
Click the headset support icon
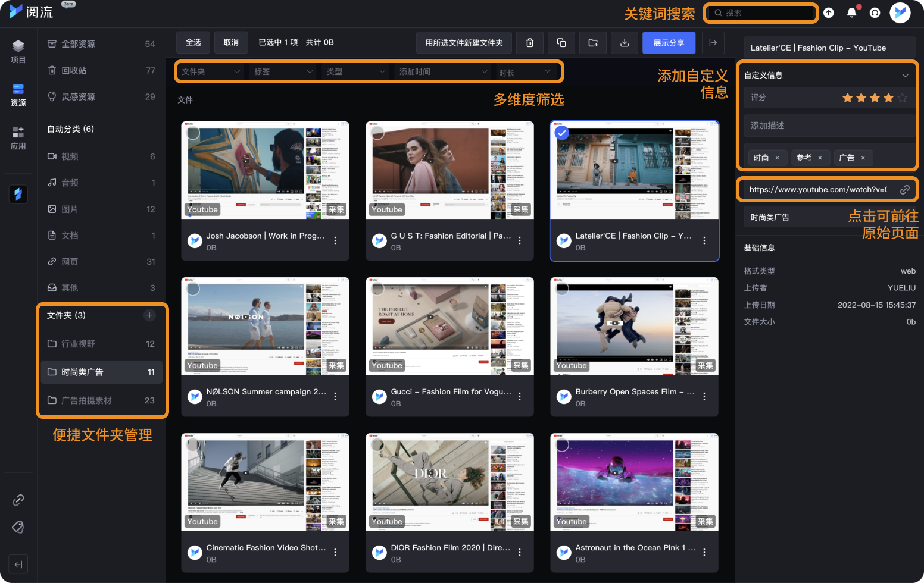tap(875, 12)
